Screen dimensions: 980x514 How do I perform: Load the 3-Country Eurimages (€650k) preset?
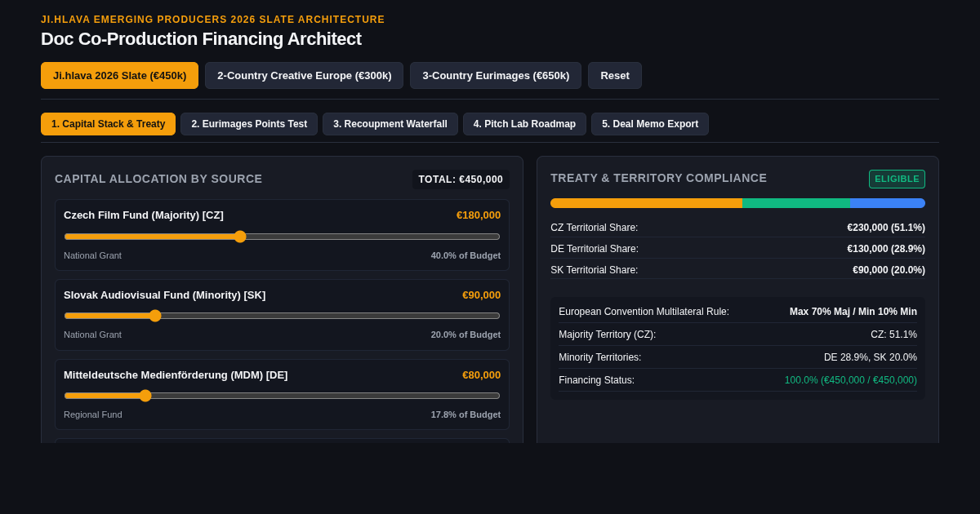click(x=496, y=75)
